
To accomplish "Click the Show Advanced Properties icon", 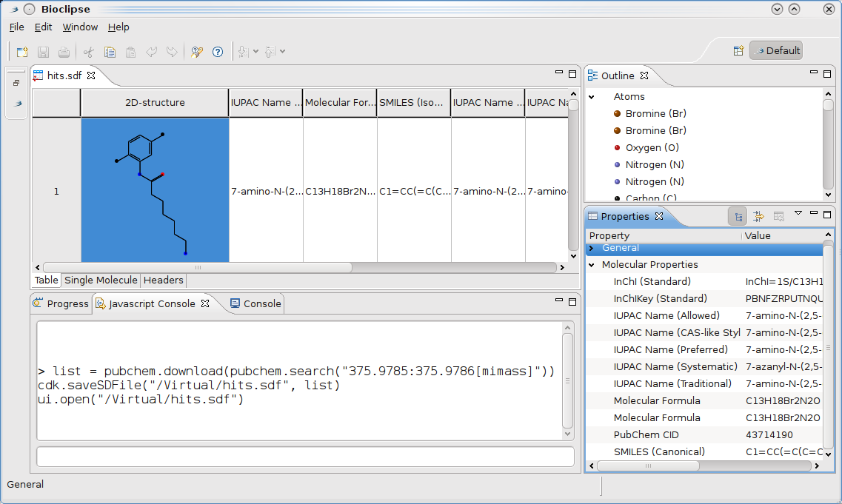I will [758, 216].
